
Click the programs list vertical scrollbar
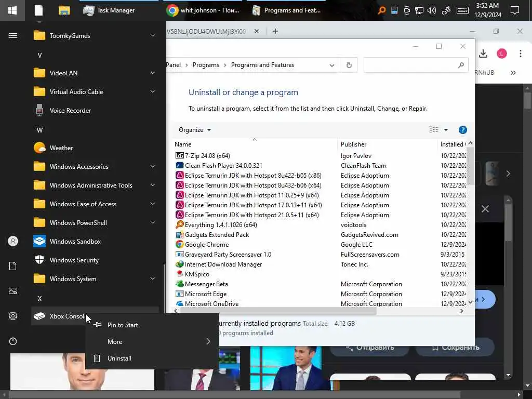coord(470,166)
